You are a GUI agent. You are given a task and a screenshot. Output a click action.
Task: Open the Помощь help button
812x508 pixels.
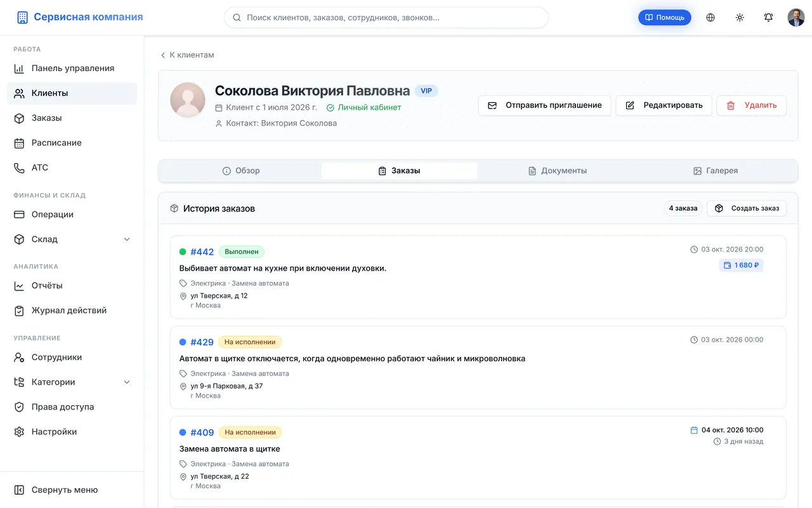click(x=665, y=18)
